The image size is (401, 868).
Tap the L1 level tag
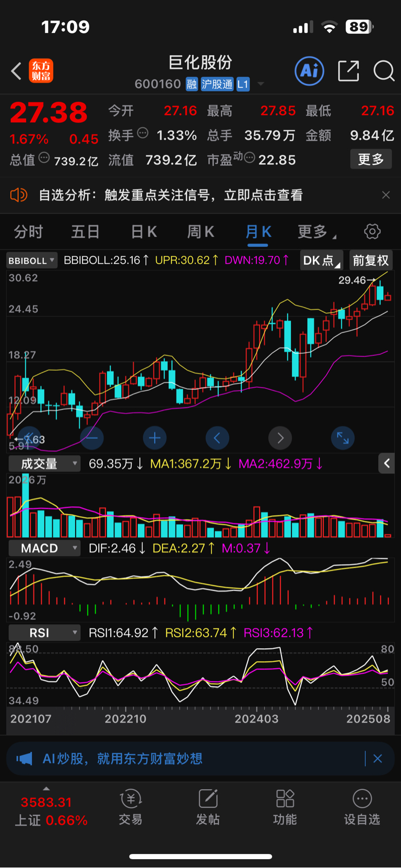point(243,84)
